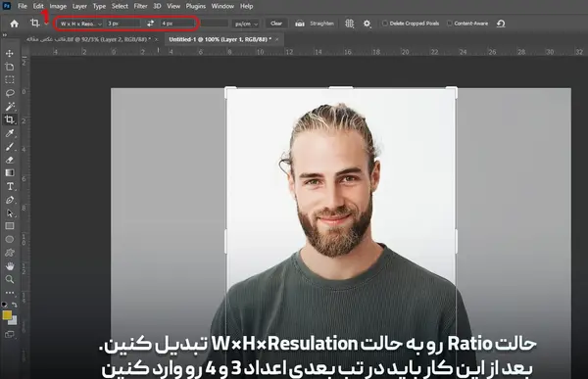Screen dimensions: 588x379
Task: Open the Layer menu
Action: click(79, 6)
